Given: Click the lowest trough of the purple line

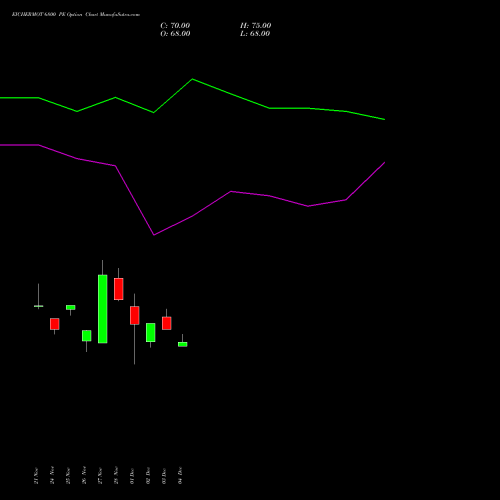Looking at the screenshot, I should pos(154,235).
